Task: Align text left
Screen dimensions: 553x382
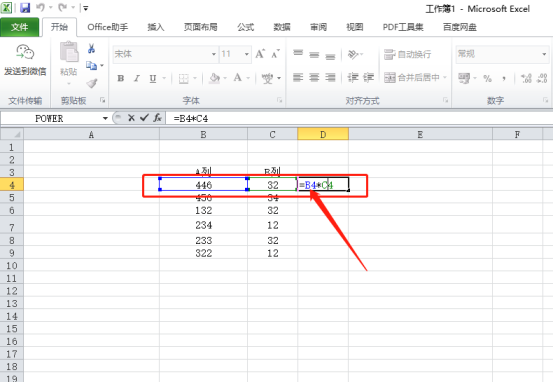Action: (298, 77)
